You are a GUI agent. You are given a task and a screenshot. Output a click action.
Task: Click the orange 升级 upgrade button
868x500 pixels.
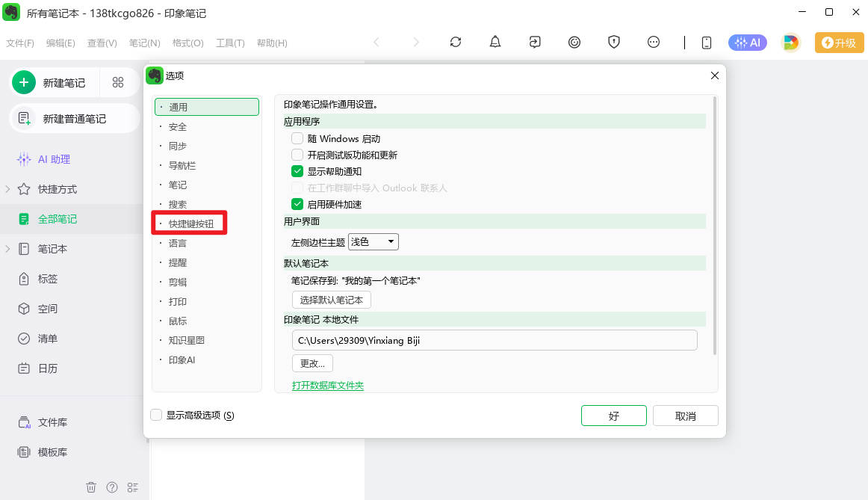(839, 43)
